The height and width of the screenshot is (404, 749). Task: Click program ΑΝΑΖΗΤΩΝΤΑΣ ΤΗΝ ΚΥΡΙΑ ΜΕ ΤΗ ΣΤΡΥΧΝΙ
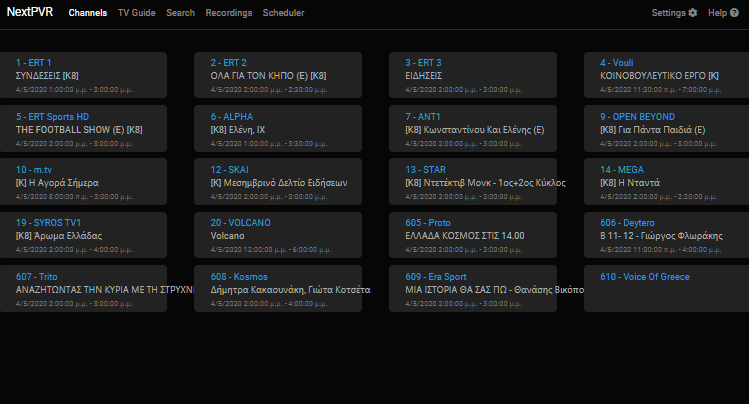[105, 289]
